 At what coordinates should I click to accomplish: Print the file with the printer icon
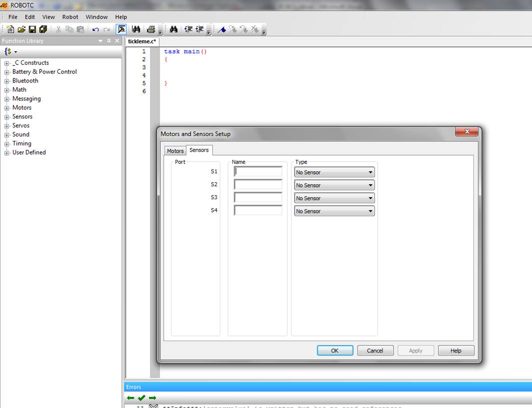point(151,29)
